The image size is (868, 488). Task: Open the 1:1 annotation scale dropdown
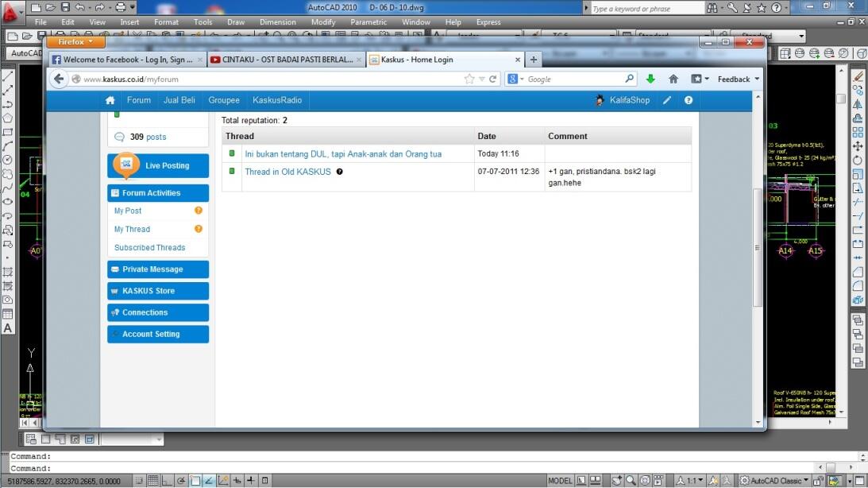690,481
